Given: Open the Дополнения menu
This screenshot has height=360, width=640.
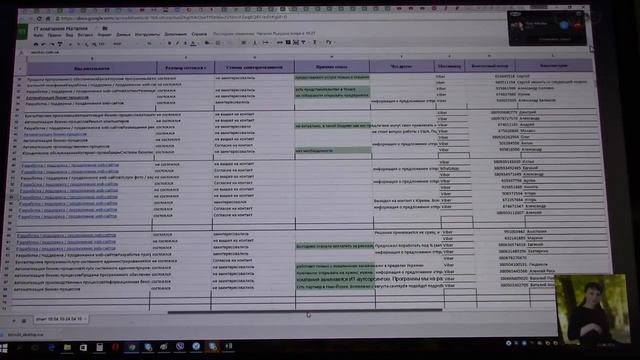Looking at the screenshot, I should click(x=176, y=34).
